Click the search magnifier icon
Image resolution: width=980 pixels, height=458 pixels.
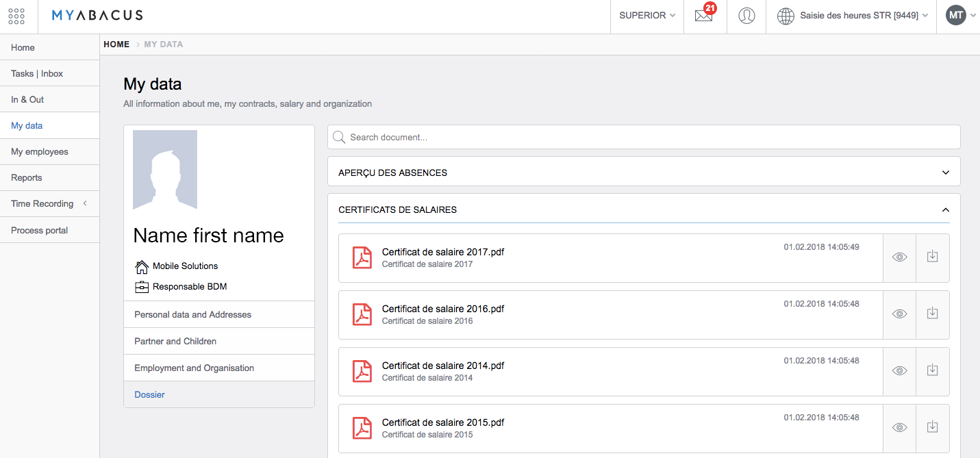339,137
